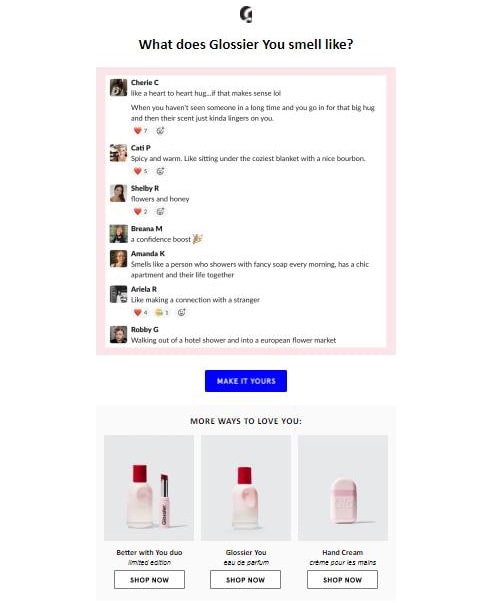Shop now for Glossier You eau de parfum
This screenshot has height=603, width=495.
point(245,580)
